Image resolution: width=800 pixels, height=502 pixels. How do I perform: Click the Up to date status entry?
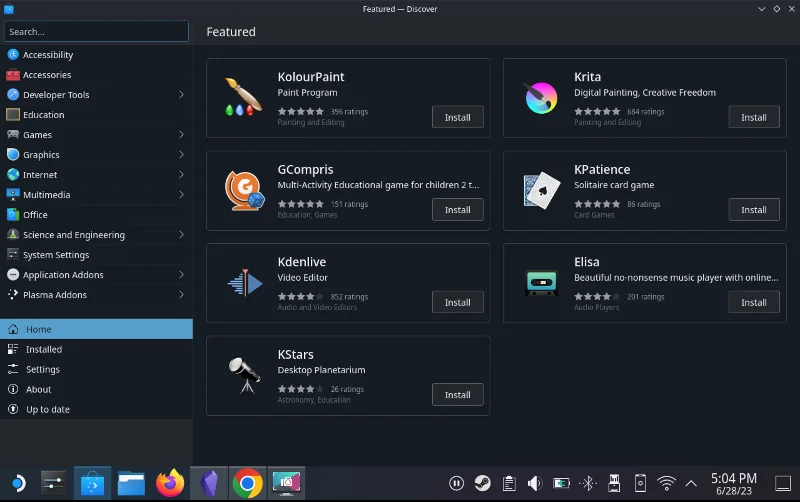[96, 409]
